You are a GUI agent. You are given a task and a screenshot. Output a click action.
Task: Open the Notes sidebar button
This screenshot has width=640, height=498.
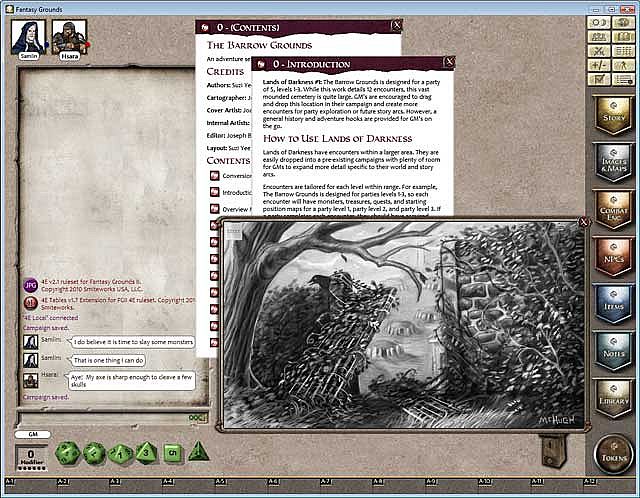613,351
